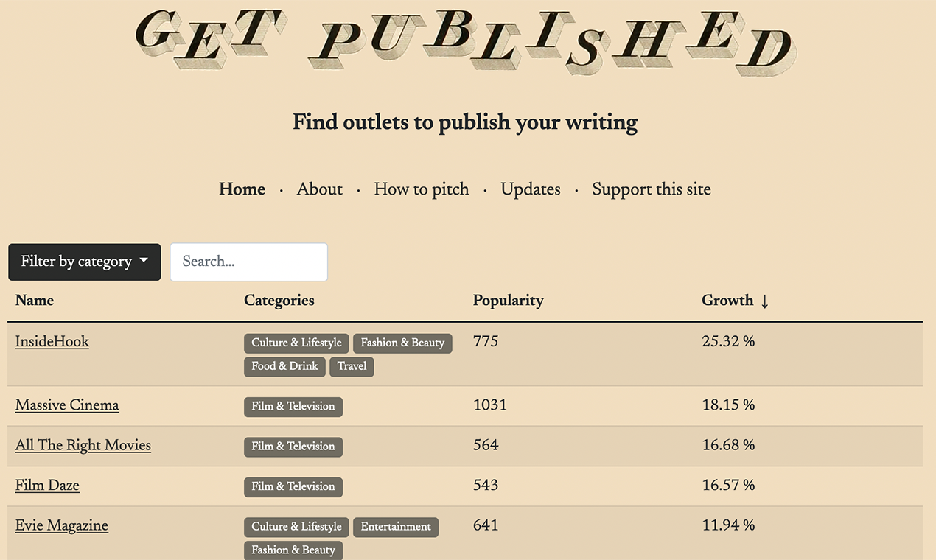936x560 pixels.
Task: Click the Growth sort arrow
Action: click(764, 301)
